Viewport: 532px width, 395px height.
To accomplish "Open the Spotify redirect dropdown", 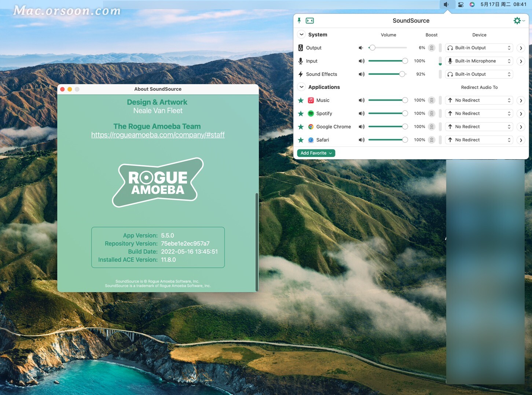I will [x=479, y=113].
